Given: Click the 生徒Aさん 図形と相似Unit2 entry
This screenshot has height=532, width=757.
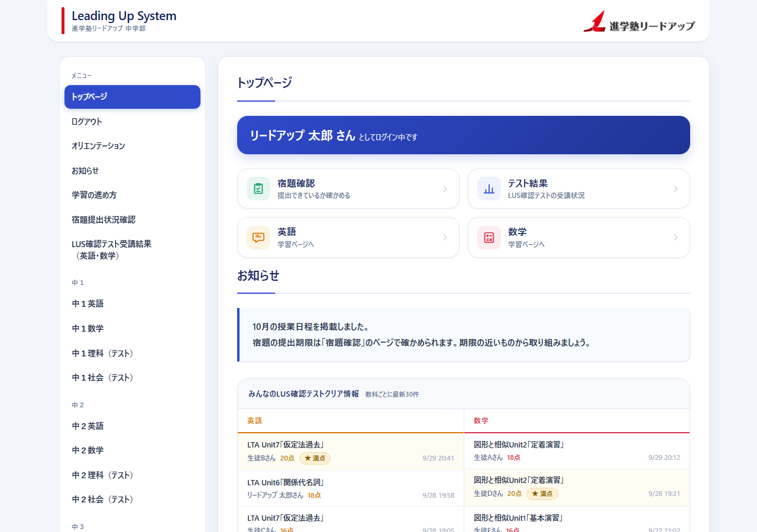Looking at the screenshot, I should click(577, 450).
